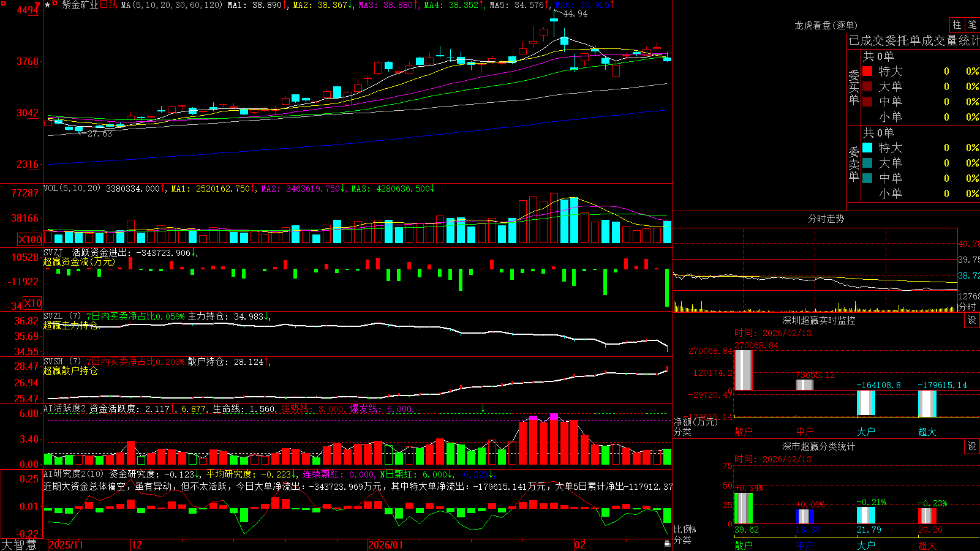The height and width of the screenshot is (551, 980).
Task: Click the blue 中户 18.39 ratio bar
Action: (805, 517)
